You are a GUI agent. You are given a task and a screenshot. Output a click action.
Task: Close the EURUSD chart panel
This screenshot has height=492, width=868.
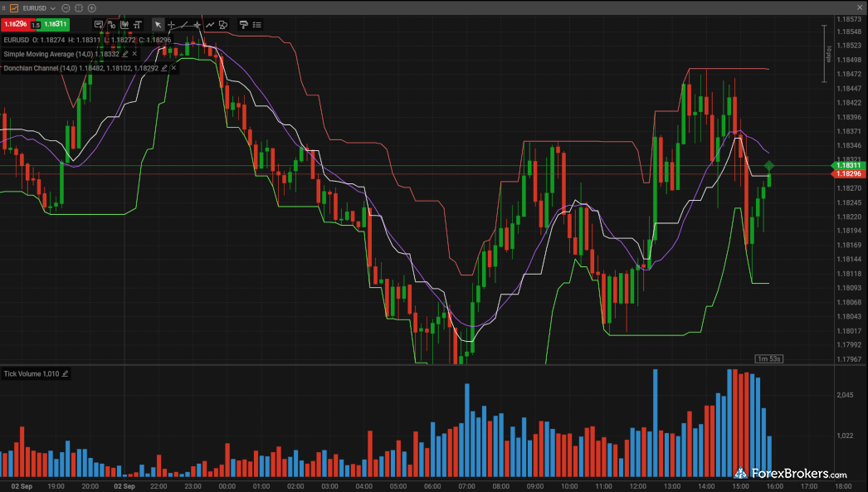[x=860, y=7]
